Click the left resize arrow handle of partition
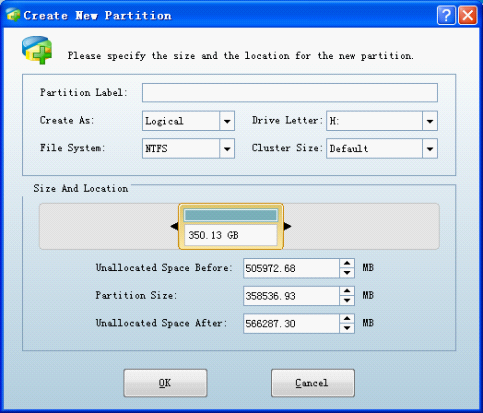This screenshot has width=483, height=413. click(174, 226)
